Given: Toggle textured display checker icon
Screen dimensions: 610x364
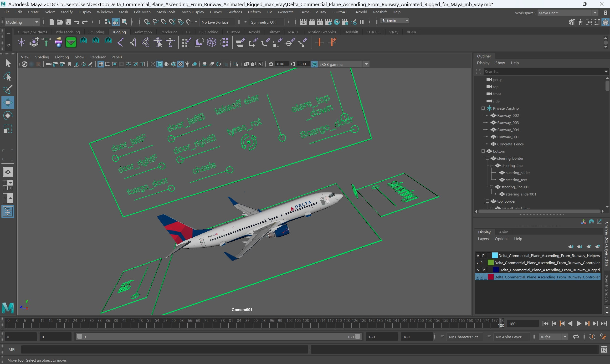Looking at the screenshot, I should [180, 64].
